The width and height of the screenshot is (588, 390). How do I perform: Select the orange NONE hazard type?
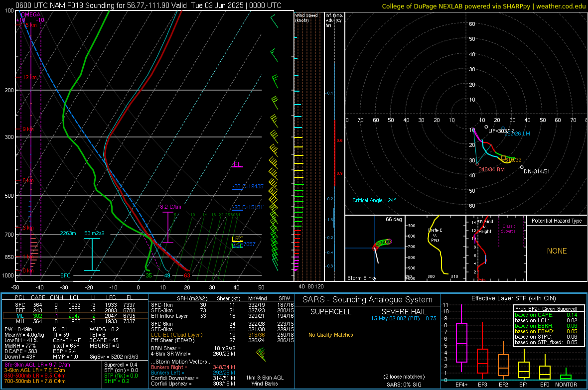coord(557,251)
